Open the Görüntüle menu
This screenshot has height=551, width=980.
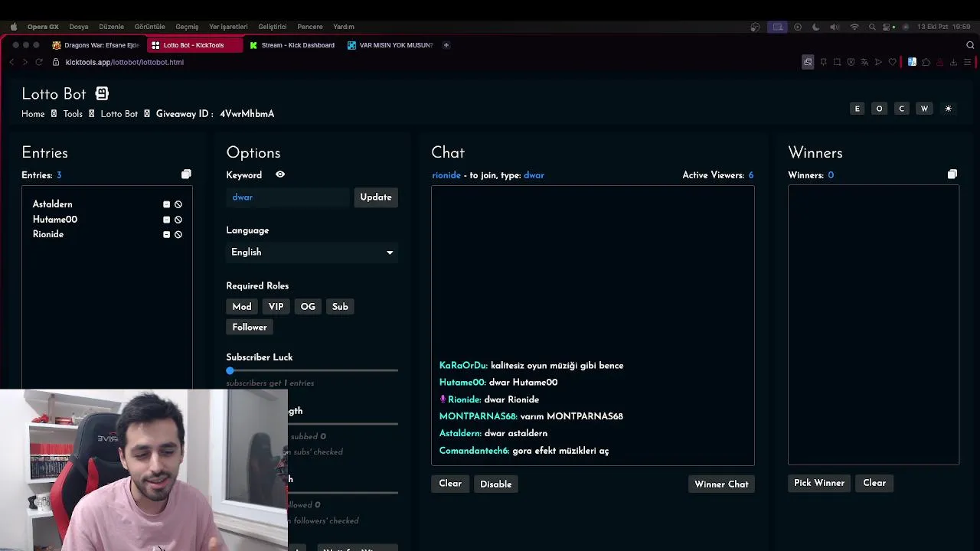click(x=150, y=27)
